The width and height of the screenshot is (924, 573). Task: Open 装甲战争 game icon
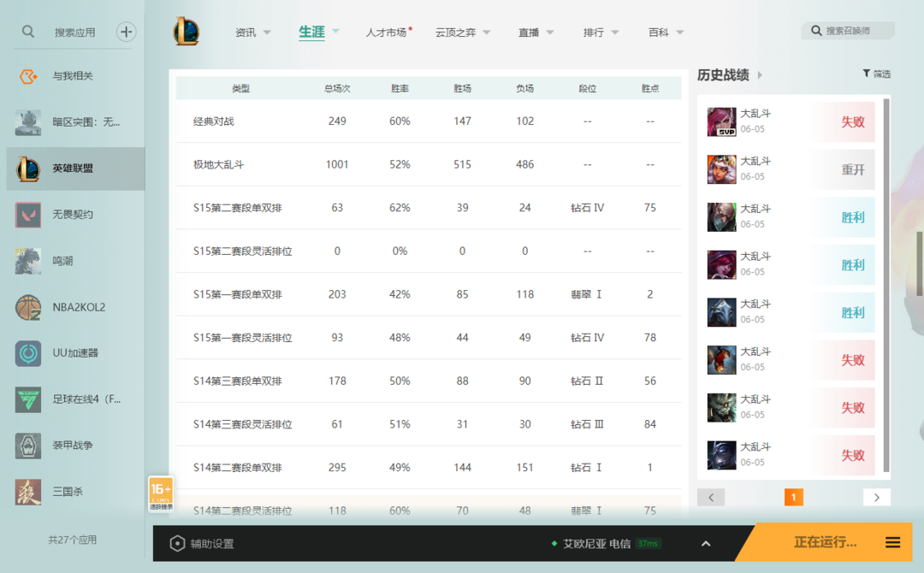28,446
